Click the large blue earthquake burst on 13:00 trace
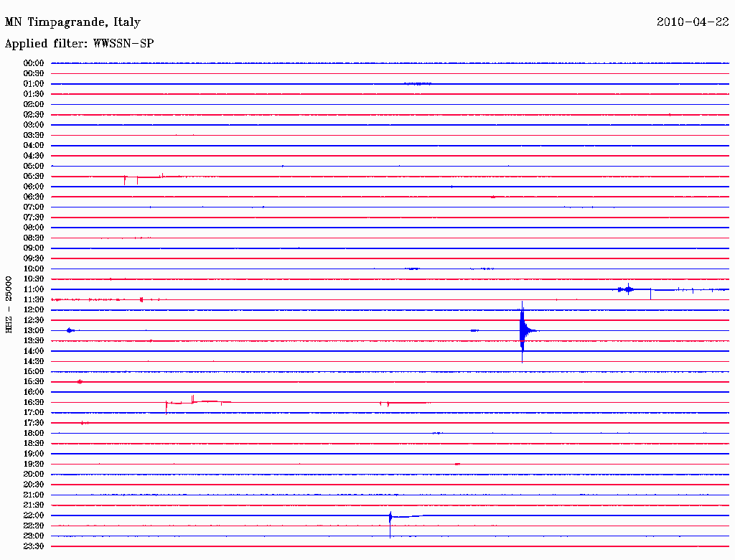Viewport: 735px width, 560px height. 523,331
